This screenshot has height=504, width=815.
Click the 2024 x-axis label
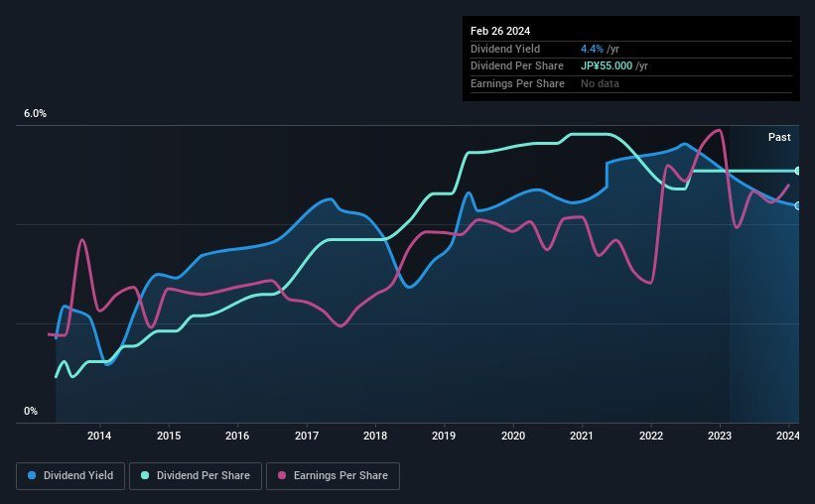pos(788,436)
